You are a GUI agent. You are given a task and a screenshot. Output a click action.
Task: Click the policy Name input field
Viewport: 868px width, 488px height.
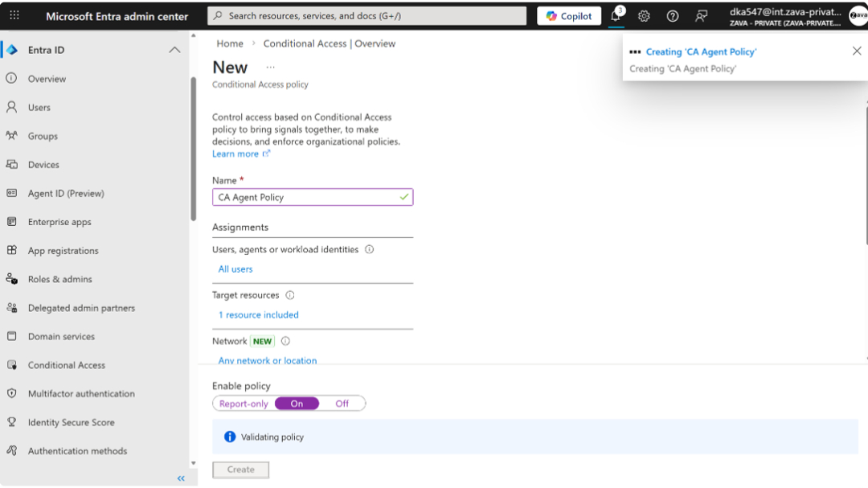pos(313,197)
